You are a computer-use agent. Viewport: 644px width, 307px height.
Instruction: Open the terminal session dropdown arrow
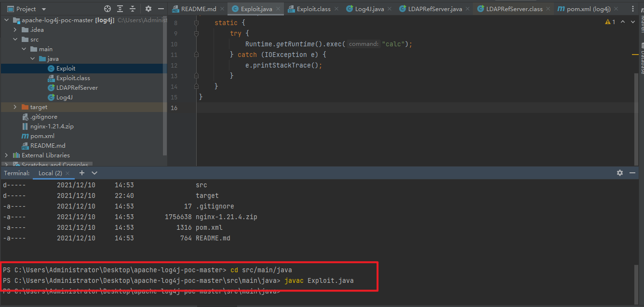tap(94, 173)
